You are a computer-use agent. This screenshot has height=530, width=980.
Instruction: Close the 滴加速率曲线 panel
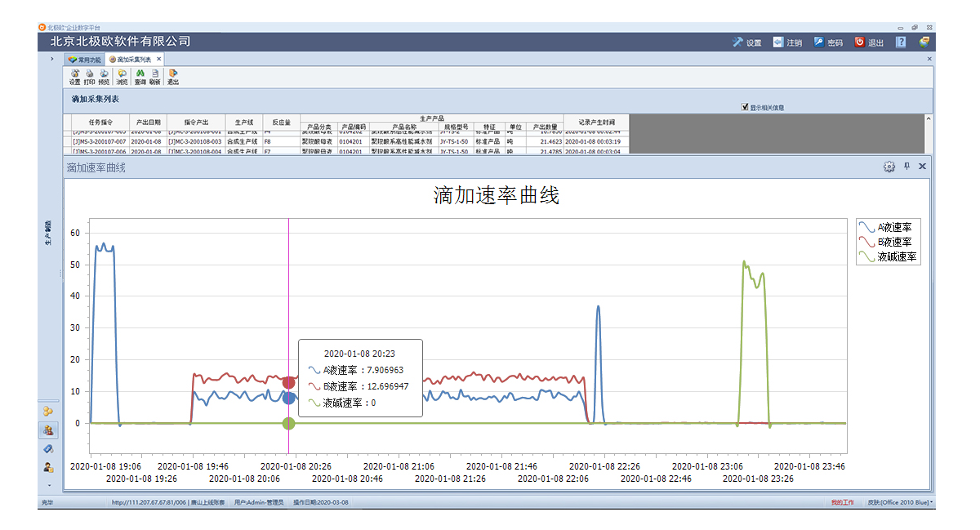tap(922, 166)
